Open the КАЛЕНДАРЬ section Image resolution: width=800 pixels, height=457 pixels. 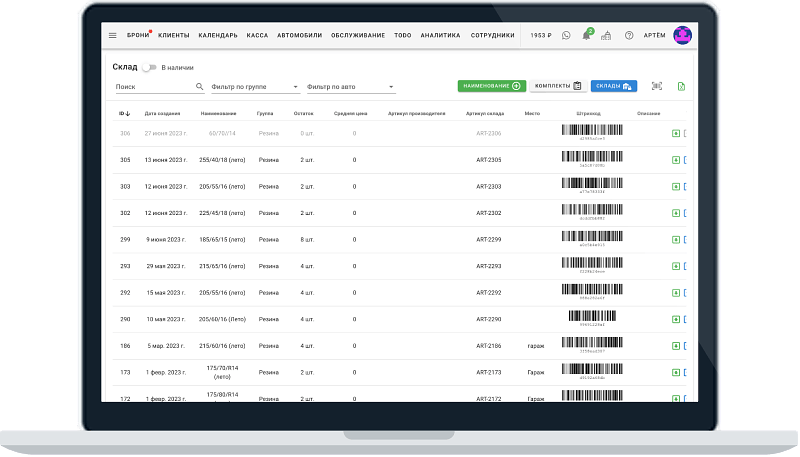[218, 35]
